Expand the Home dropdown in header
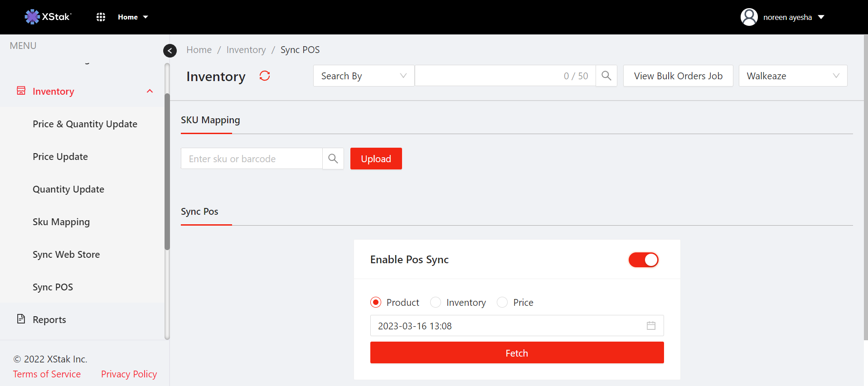 click(133, 17)
